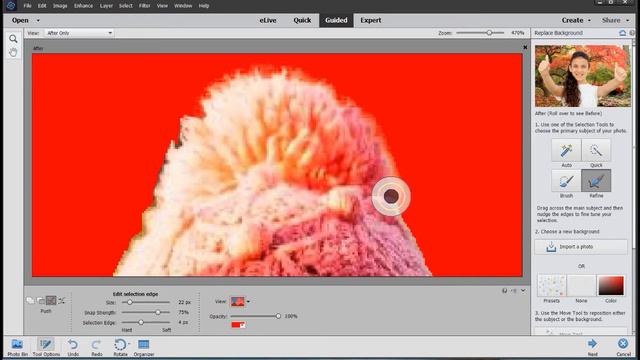
Task: Open the Image menu
Action: [60, 6]
